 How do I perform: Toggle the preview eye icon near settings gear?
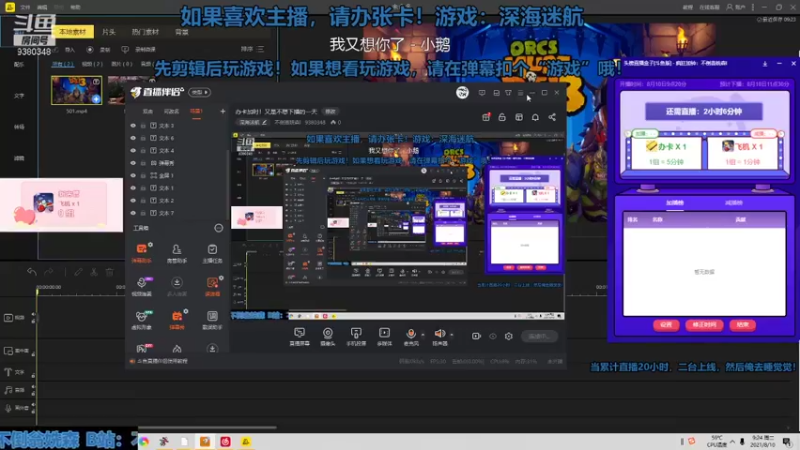[492, 336]
